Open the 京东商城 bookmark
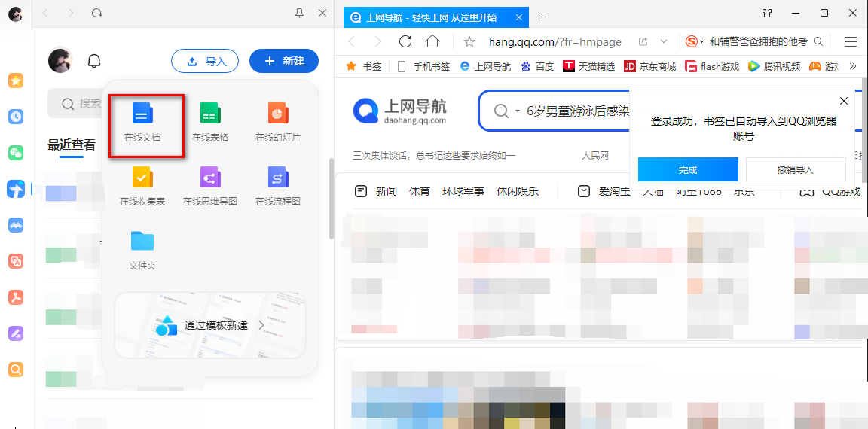Viewport: 868px width, 429px height. pyautogui.click(x=650, y=67)
